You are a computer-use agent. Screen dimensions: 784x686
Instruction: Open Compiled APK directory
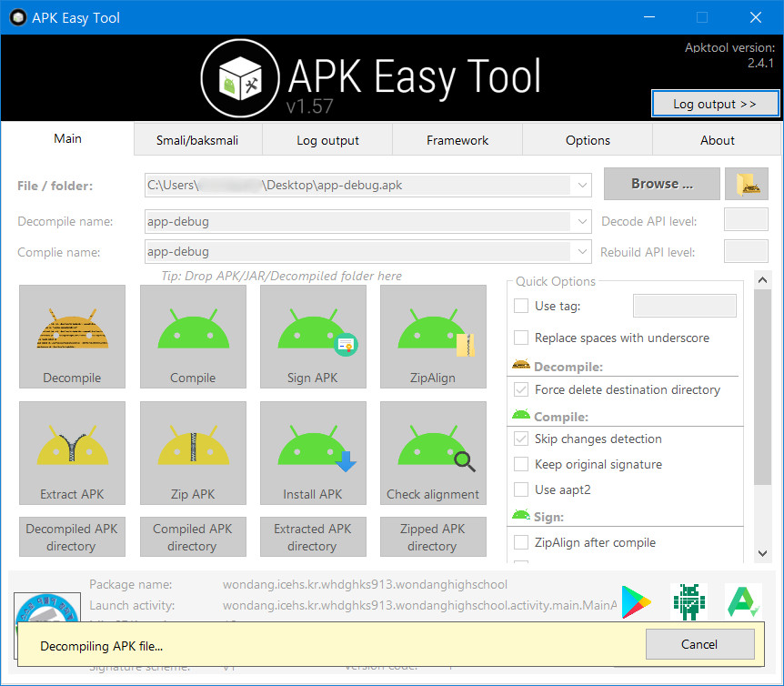click(193, 537)
